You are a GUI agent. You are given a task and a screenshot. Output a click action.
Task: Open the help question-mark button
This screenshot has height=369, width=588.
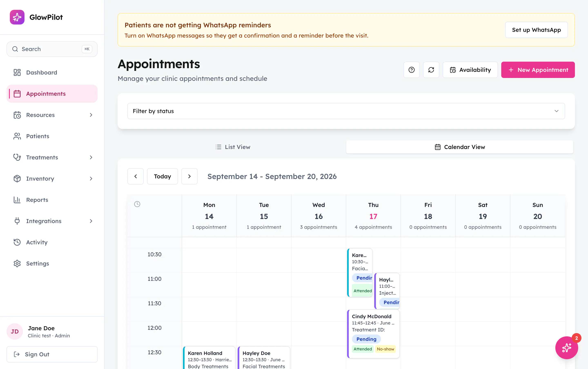tap(412, 70)
